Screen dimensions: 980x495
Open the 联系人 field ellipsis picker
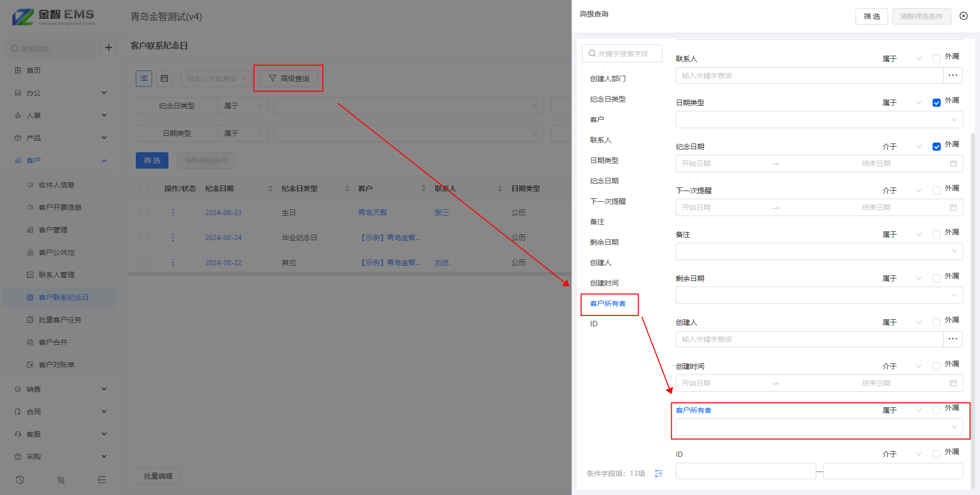(952, 76)
